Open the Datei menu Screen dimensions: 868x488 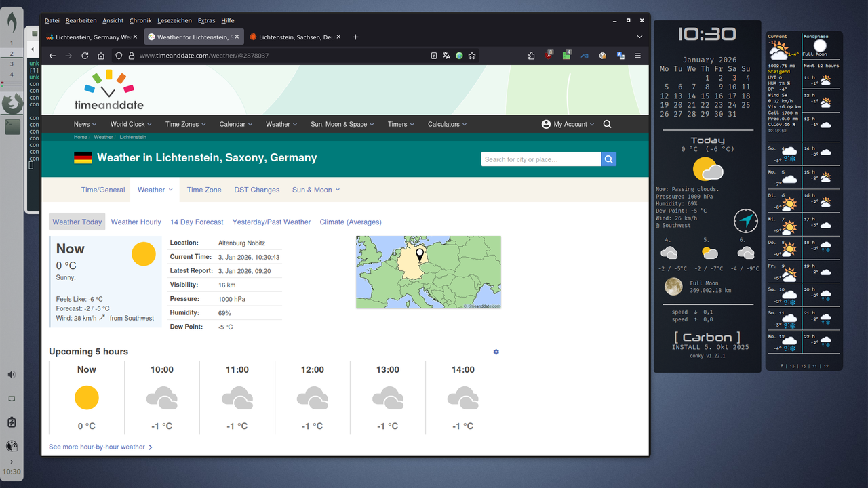click(52, 21)
